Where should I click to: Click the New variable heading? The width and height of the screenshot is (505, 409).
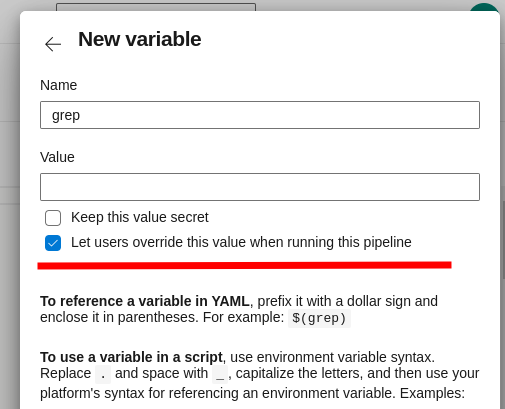140,39
